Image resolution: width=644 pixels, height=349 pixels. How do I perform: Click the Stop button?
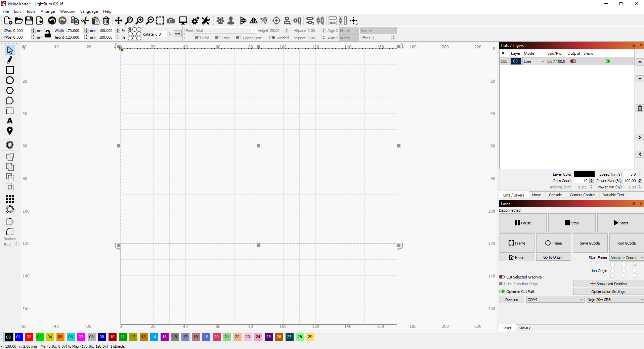(572, 223)
